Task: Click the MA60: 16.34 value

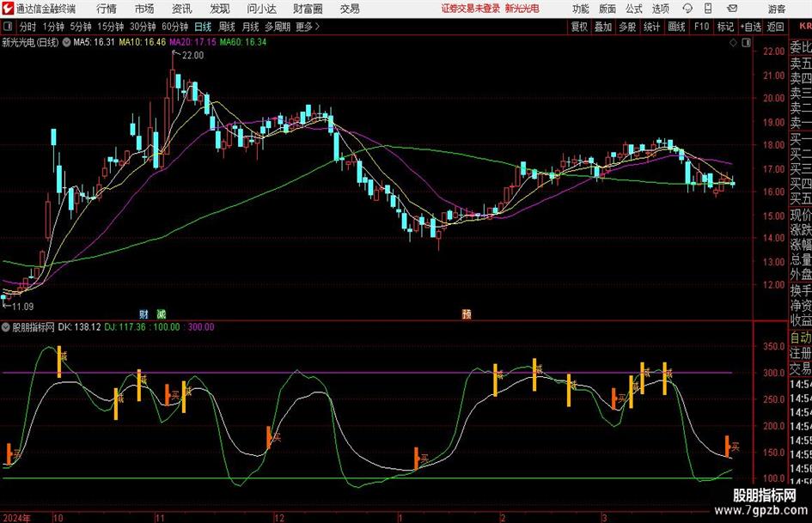Action: coord(243,42)
